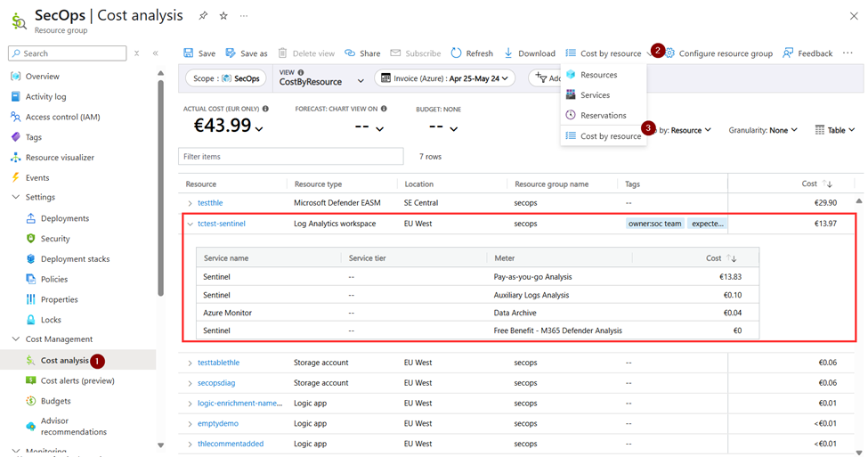The width and height of the screenshot is (868, 457).
Task: Click Subscribe in the toolbar
Action: 415,53
